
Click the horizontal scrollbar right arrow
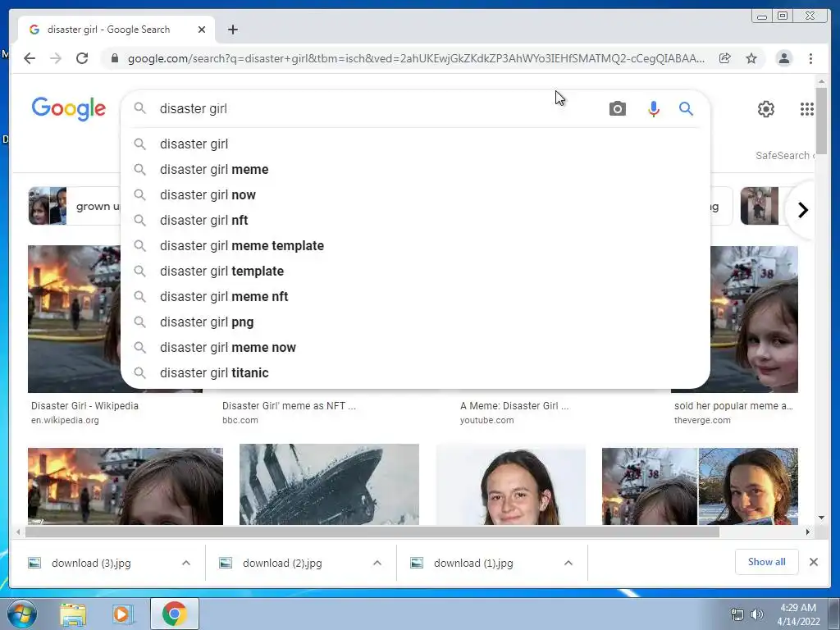coord(808,532)
